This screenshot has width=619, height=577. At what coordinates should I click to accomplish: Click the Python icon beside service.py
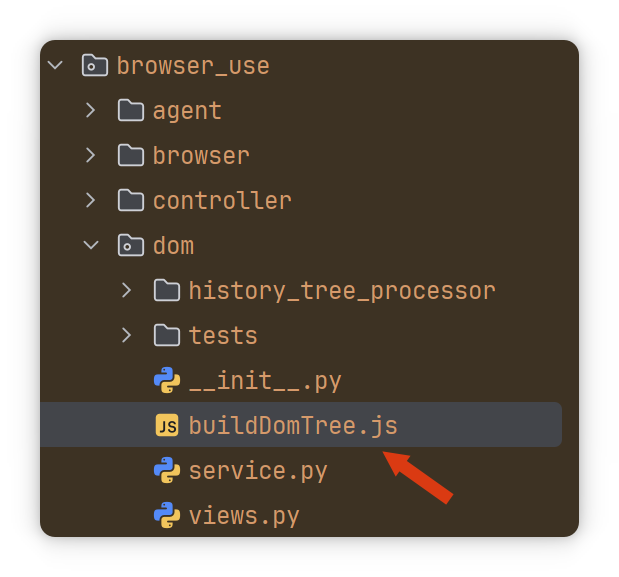coord(167,471)
